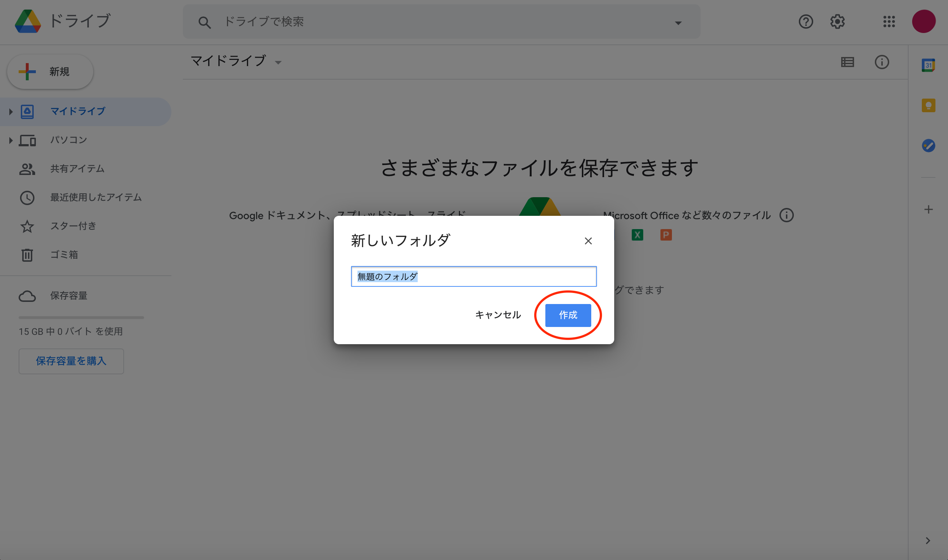
Task: Click the My Drive folder icon
Action: [27, 112]
